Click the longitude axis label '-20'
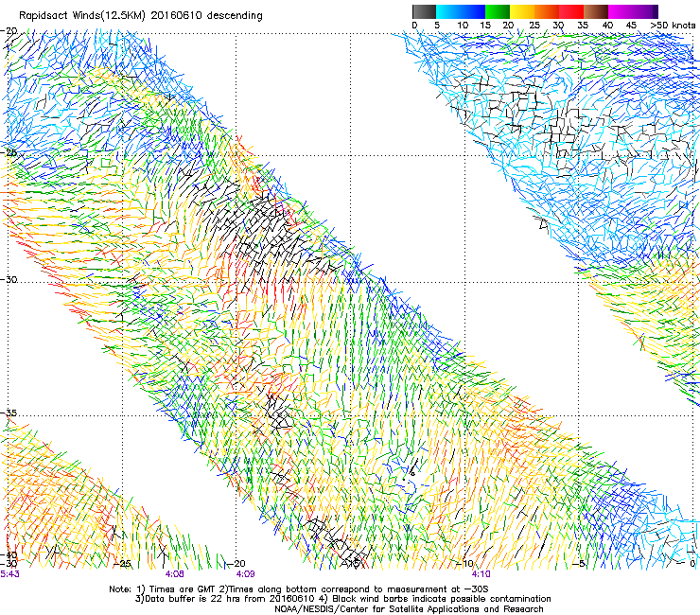 point(237,564)
